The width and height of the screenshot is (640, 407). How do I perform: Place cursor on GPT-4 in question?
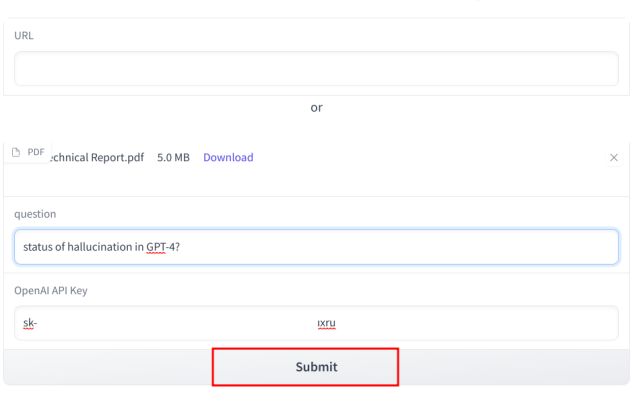coord(159,248)
